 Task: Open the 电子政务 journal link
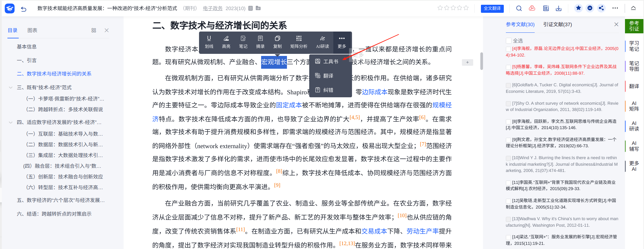pos(213,8)
